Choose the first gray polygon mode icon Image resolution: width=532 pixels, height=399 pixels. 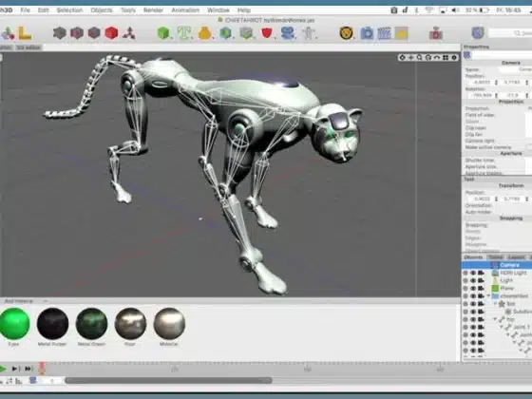tap(59, 33)
